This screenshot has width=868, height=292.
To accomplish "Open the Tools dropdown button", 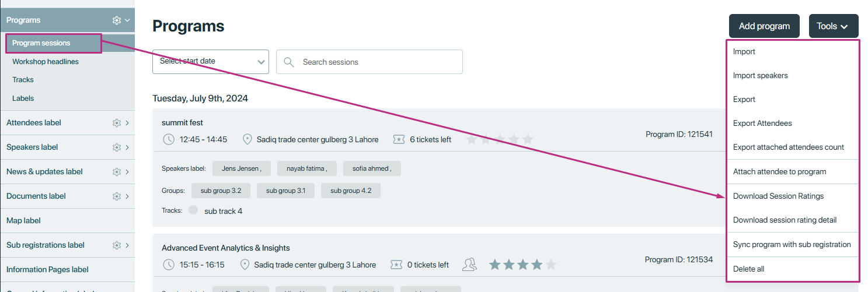I will coord(834,26).
